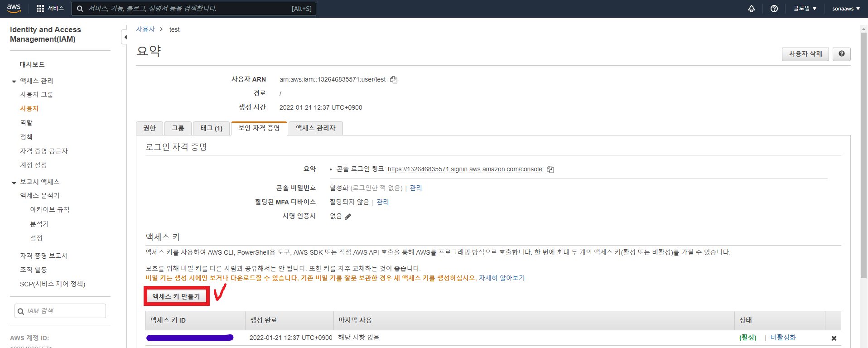Open 사용자 그룹 in the sidebar
The height and width of the screenshot is (348, 868).
coord(37,94)
